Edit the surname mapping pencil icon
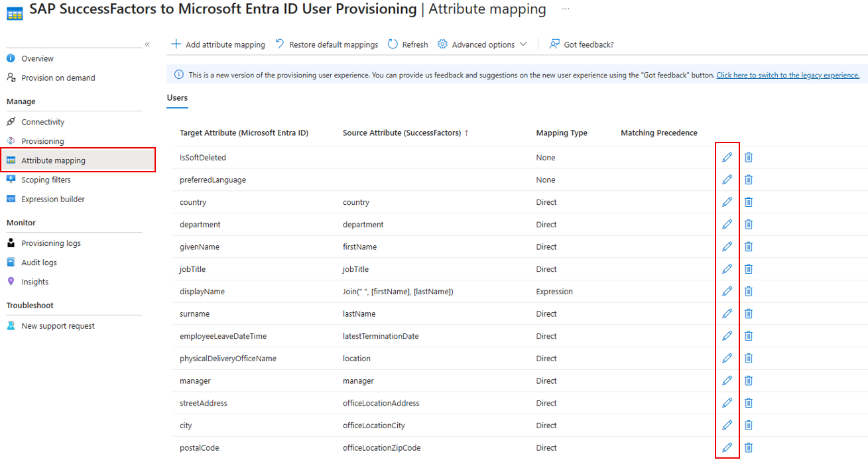Screen dimensions: 868x460 click(727, 314)
